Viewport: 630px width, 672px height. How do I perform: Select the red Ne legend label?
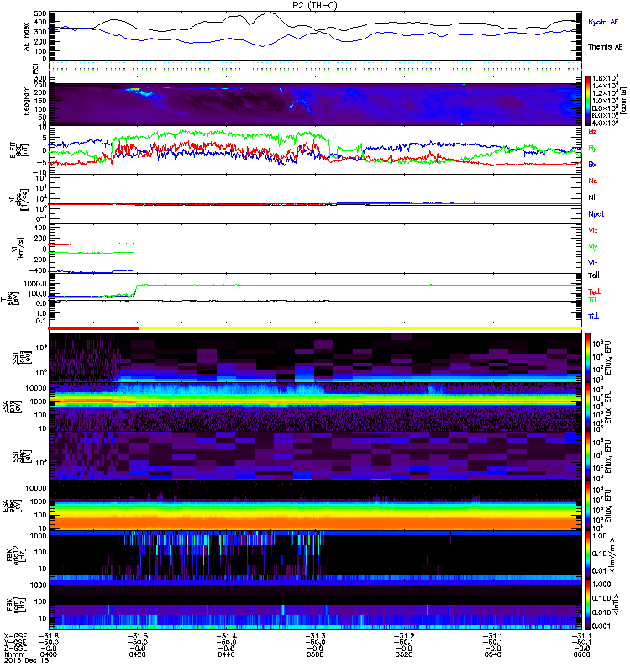[x=593, y=181]
